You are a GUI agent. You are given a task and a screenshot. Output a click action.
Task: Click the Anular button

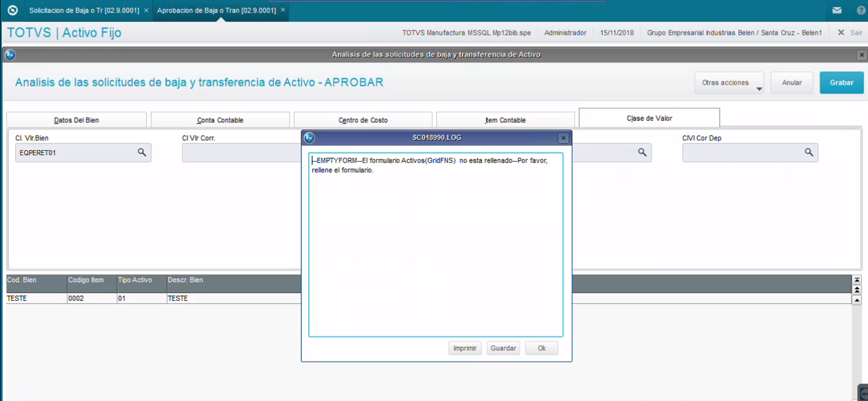[x=792, y=83]
